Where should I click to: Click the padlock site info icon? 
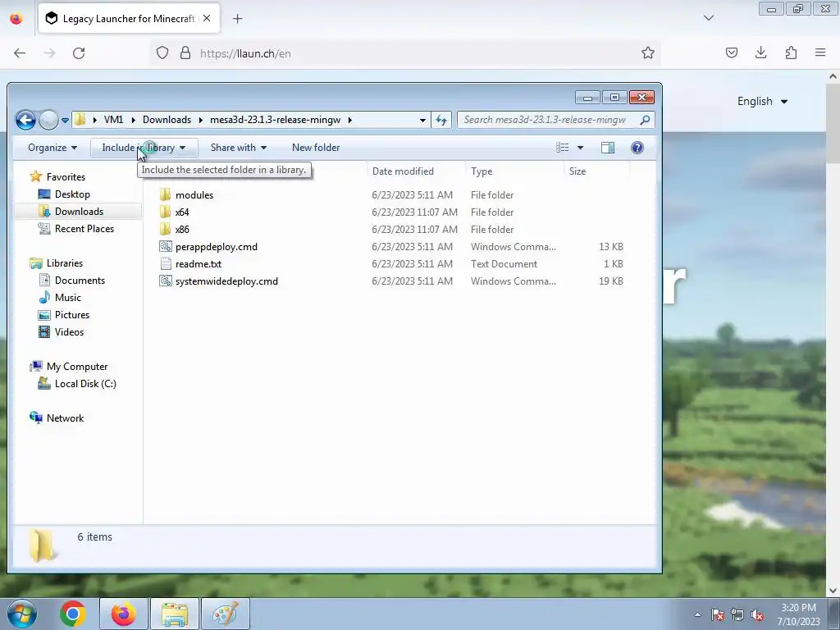click(x=185, y=53)
